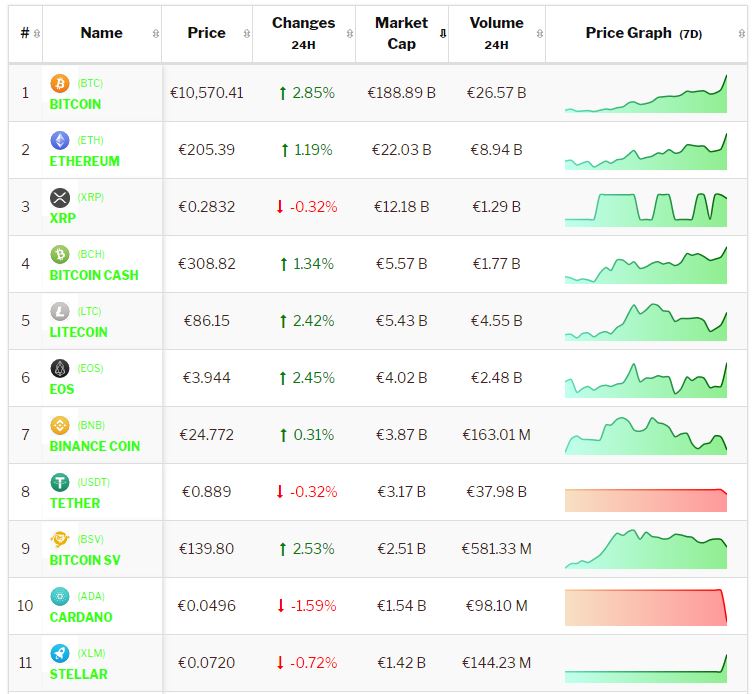Open the BITCOIN CASH link
Image resolution: width=753 pixels, height=694 pixels.
click(94, 275)
